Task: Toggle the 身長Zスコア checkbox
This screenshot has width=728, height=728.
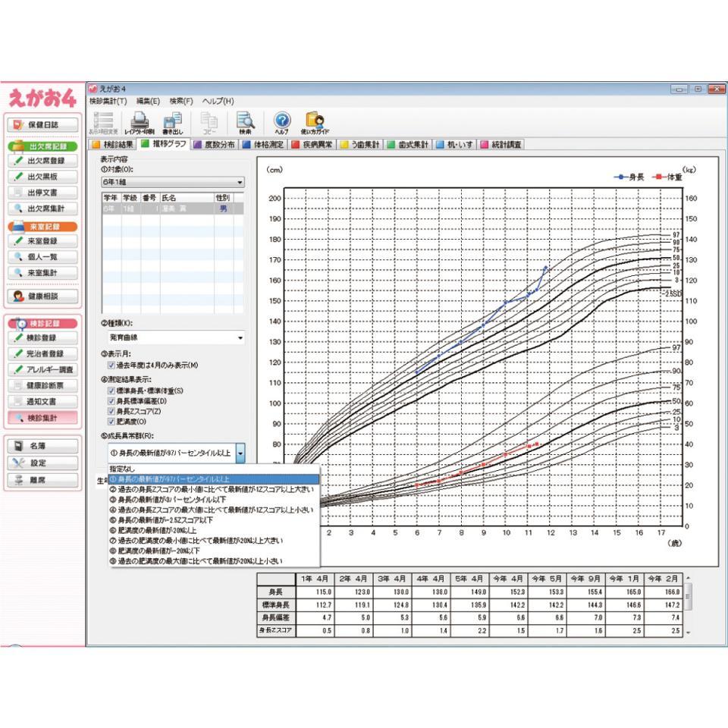Action: (111, 411)
